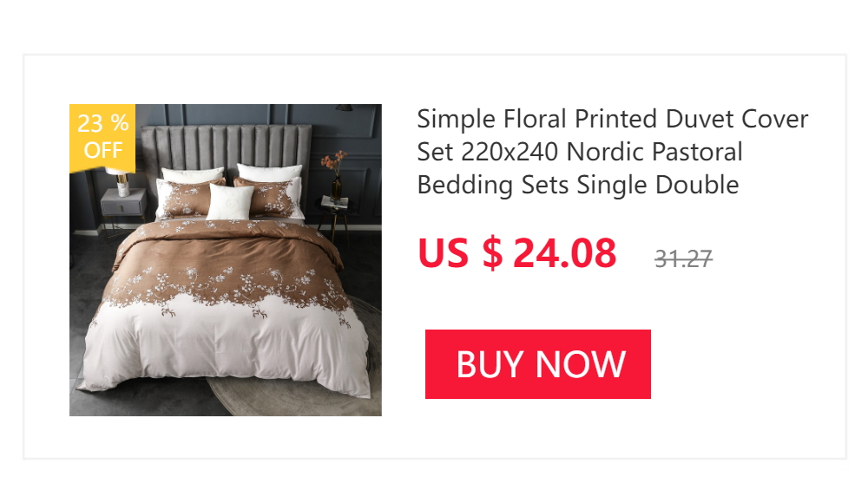Screen dimensions: 868x503
Task: Select the US $ 24.08 sale price
Action: (517, 253)
